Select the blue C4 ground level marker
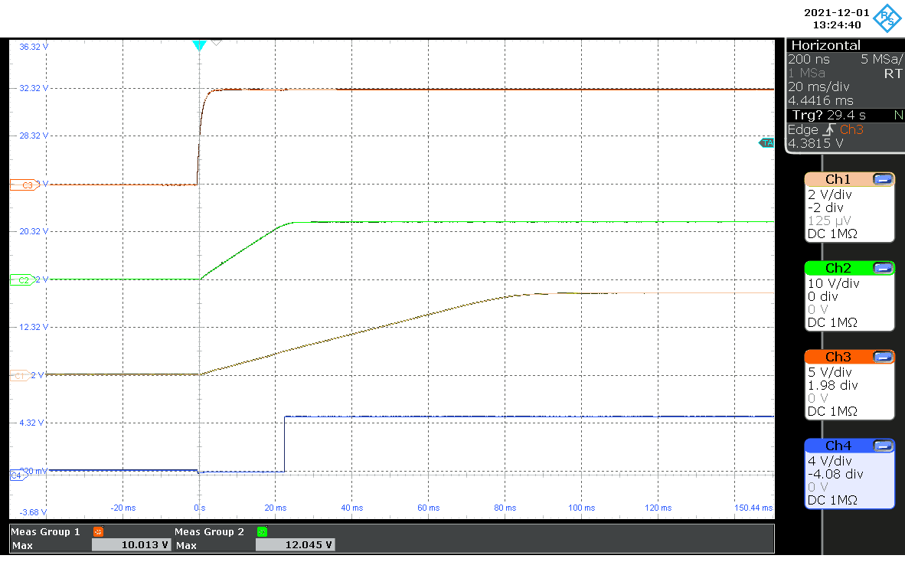This screenshot has width=905, height=588. (17, 475)
